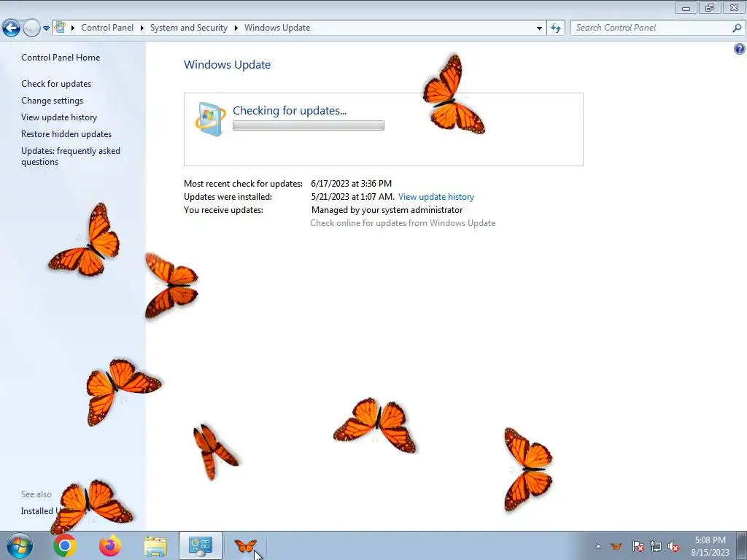
Task: Expand arrow after System and Security breadcrumb
Action: pyautogui.click(x=236, y=28)
